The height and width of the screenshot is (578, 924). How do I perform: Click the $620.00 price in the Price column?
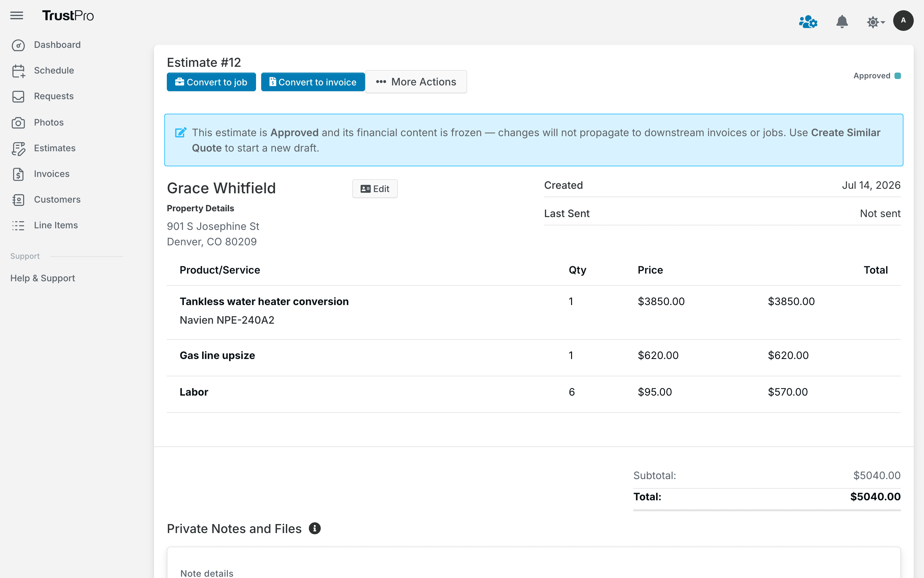pyautogui.click(x=658, y=355)
